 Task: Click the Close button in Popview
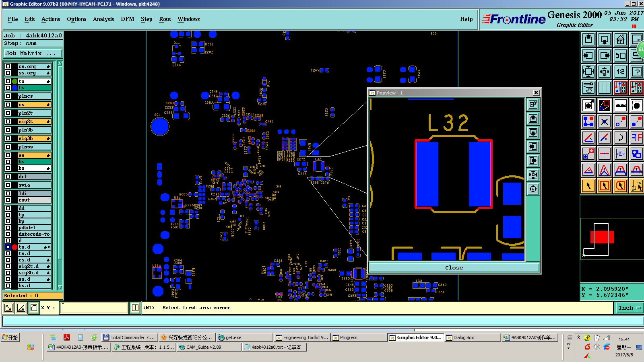pyautogui.click(x=454, y=268)
